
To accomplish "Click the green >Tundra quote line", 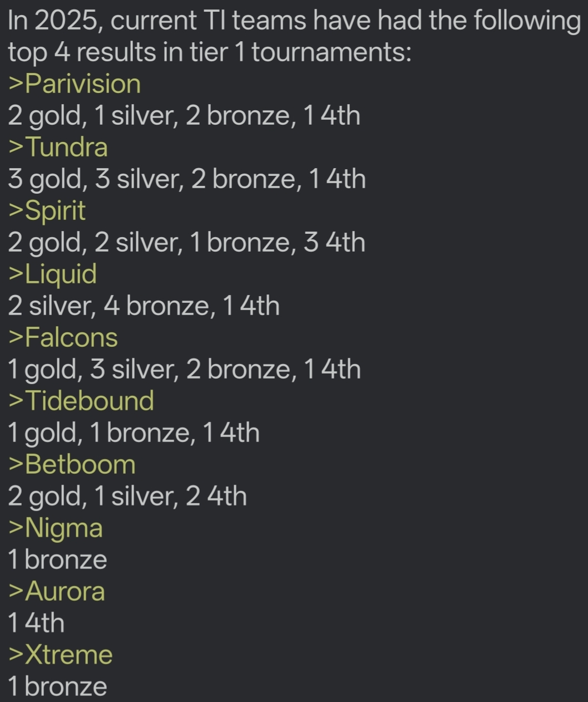I will click(58, 147).
